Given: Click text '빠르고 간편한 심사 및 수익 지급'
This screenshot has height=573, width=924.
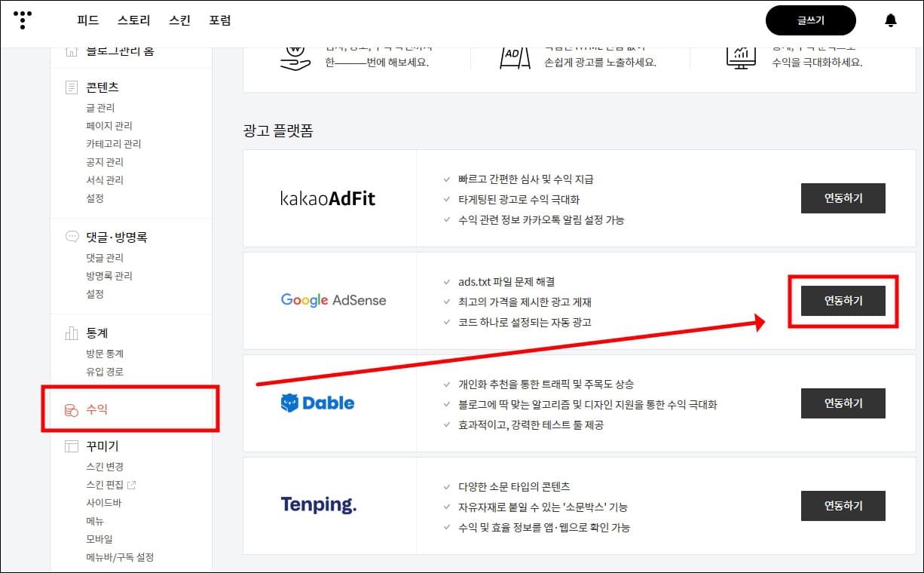Looking at the screenshot, I should point(525,179).
